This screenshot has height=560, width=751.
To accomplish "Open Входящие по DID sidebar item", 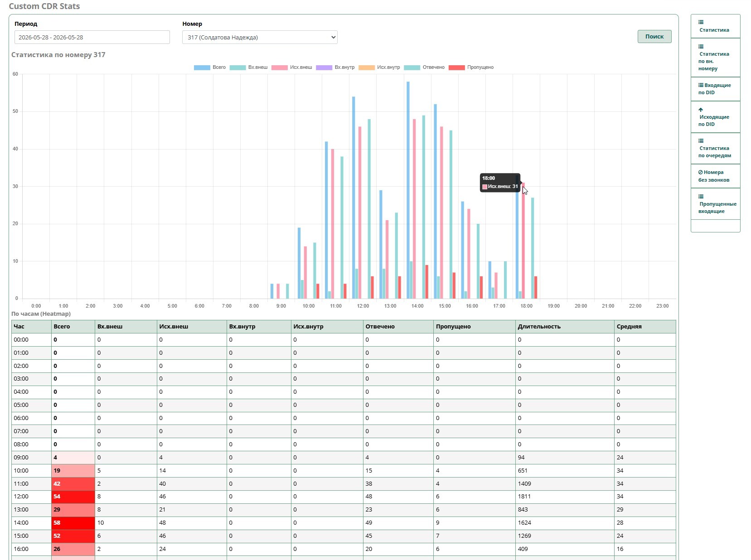I will 715,89.
